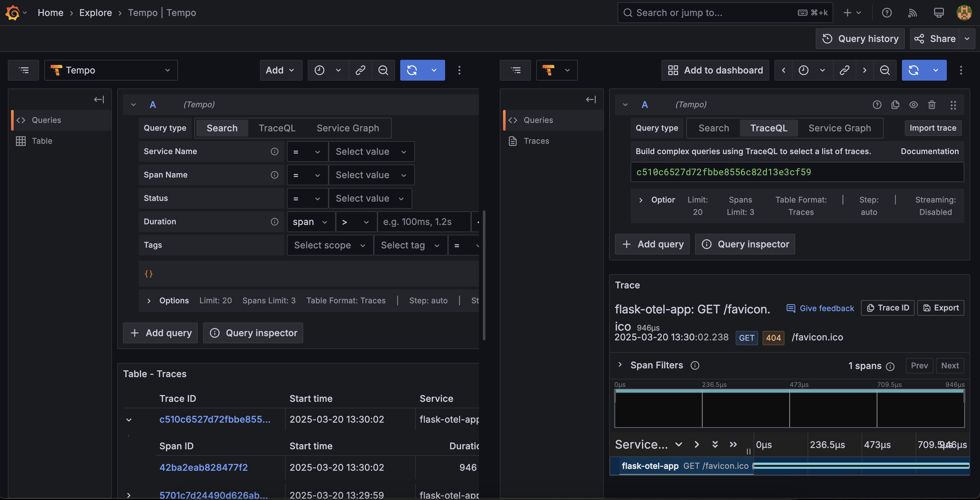Switch left query type to TraceQL tab
The width and height of the screenshot is (980, 500).
click(277, 128)
